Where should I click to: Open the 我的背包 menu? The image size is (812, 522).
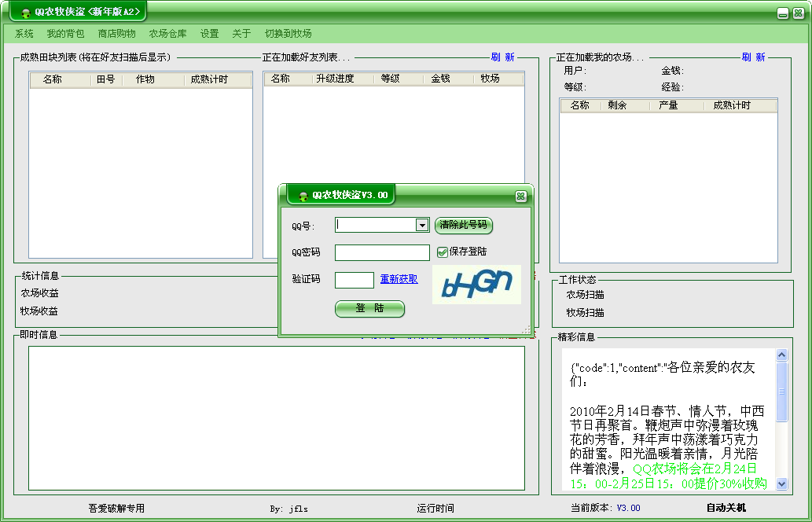tap(65, 34)
